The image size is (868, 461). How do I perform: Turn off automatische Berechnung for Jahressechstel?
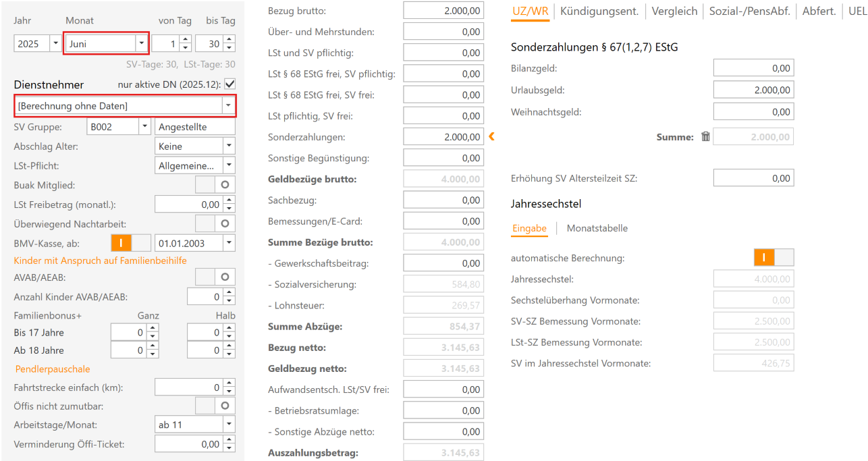[x=785, y=257]
